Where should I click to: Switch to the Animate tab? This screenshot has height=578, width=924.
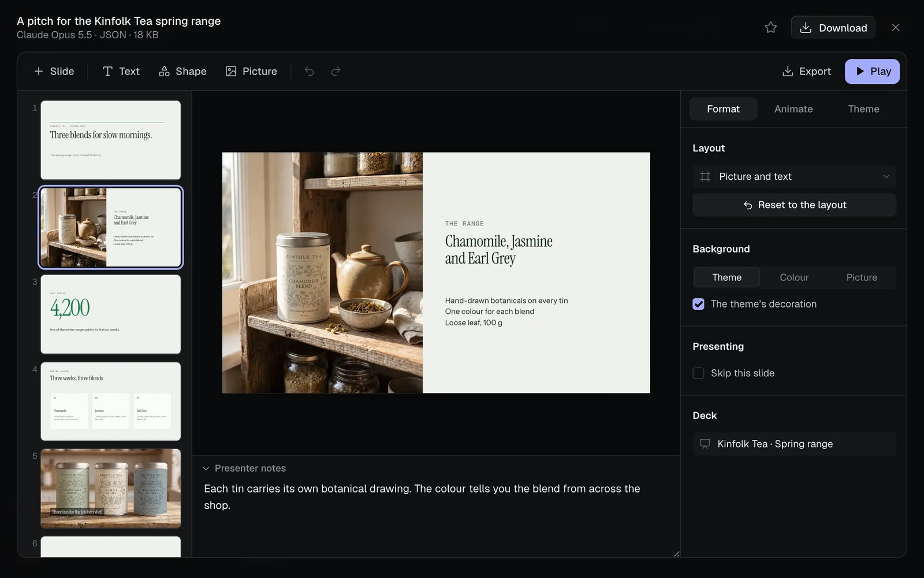point(793,109)
